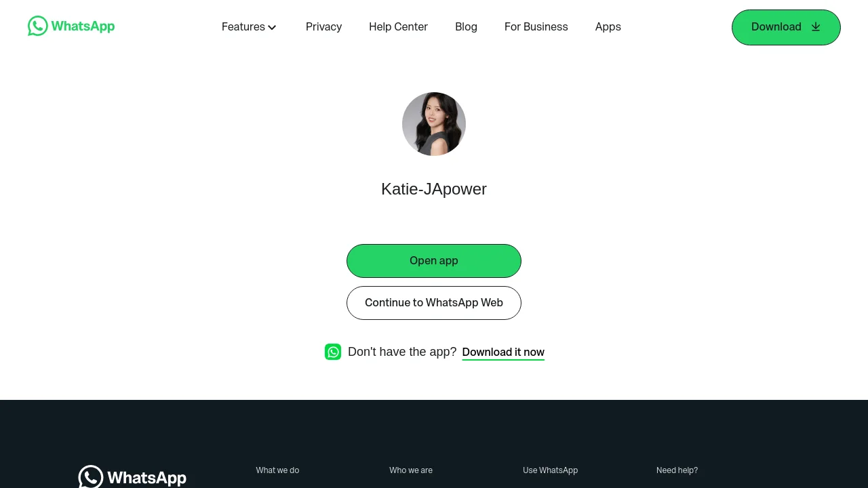Click Katie-JApower's profile photo
868x488 pixels.
[x=434, y=124]
